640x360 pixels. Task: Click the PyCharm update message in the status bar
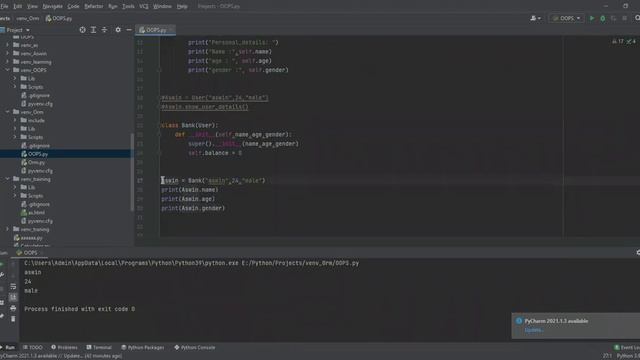[61, 356]
